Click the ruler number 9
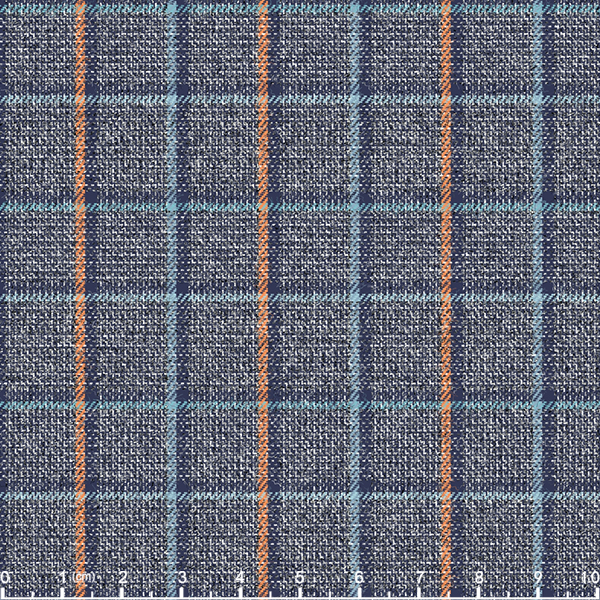 pyautogui.click(x=538, y=577)
